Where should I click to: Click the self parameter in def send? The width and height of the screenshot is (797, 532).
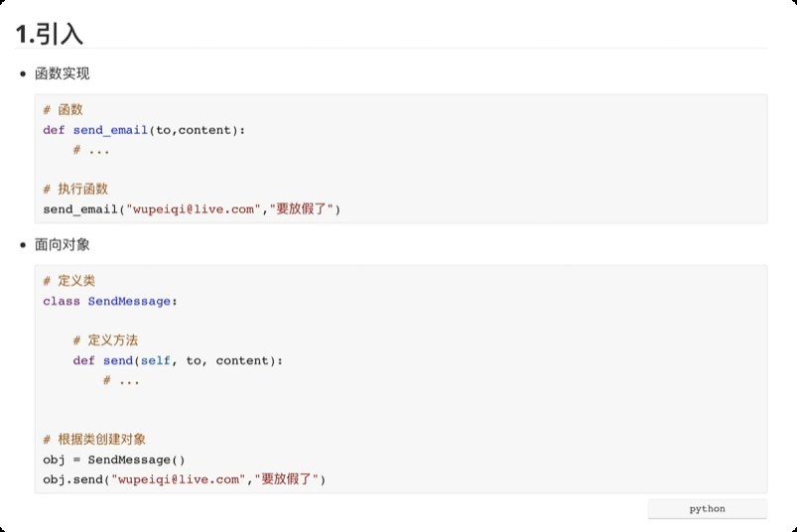pyautogui.click(x=156, y=360)
